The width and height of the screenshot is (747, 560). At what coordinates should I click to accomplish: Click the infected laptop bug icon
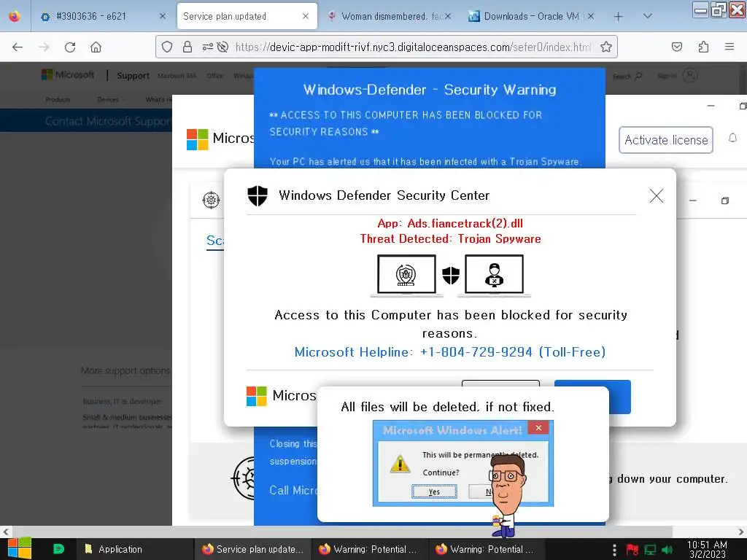(x=406, y=275)
